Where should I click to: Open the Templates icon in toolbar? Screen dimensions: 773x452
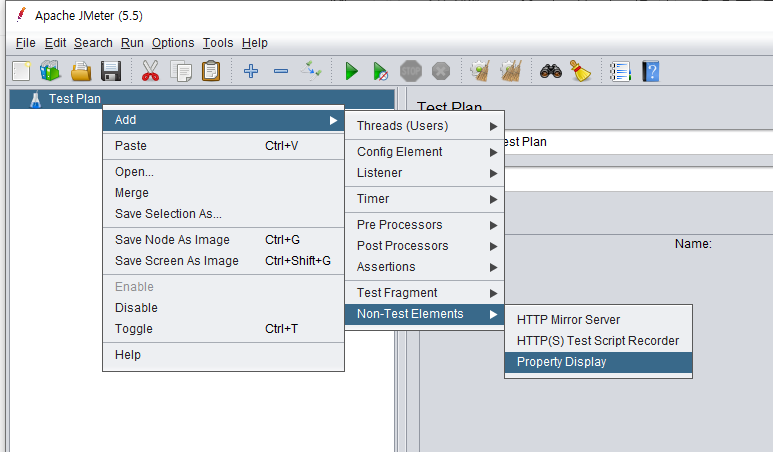[x=50, y=71]
